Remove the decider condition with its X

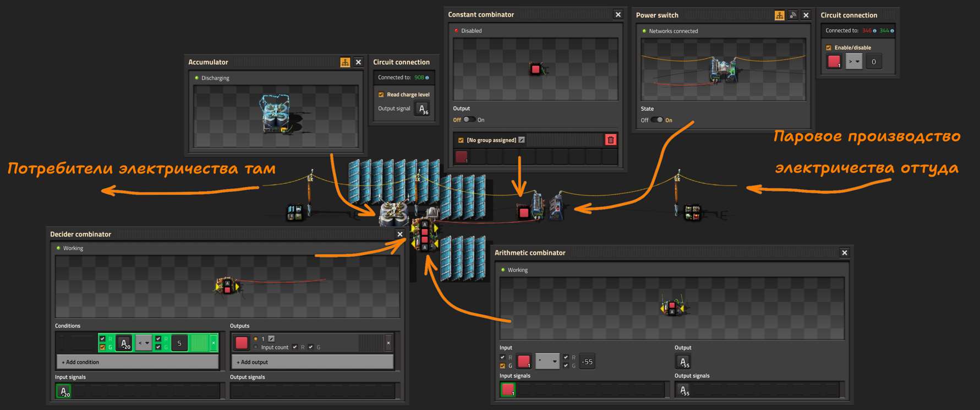pos(213,343)
